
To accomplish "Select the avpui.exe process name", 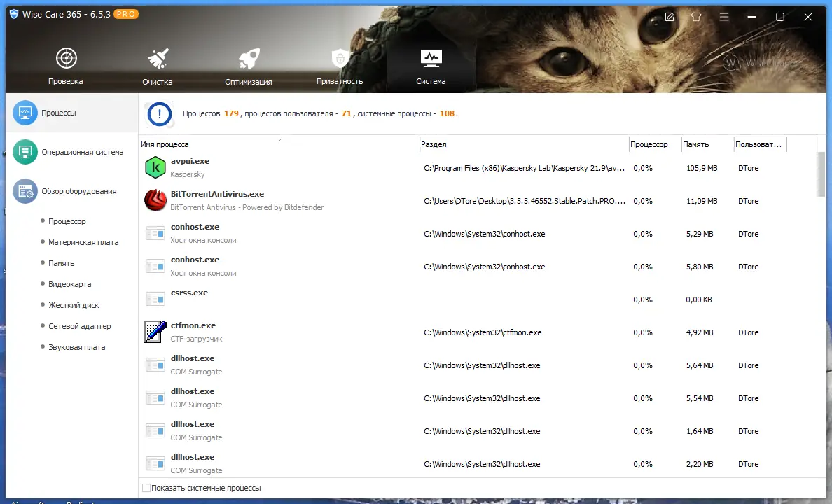I will [190, 161].
